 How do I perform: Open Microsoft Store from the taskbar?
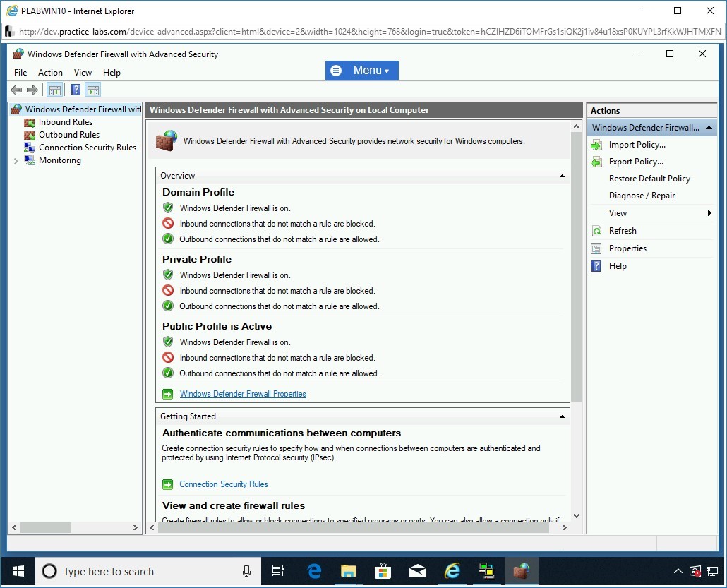click(383, 571)
